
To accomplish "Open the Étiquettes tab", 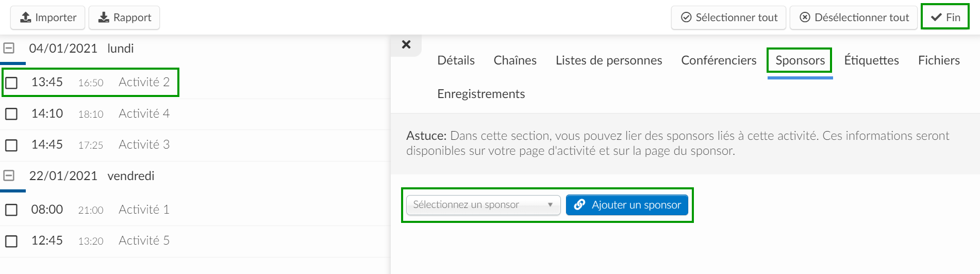I will 871,60.
